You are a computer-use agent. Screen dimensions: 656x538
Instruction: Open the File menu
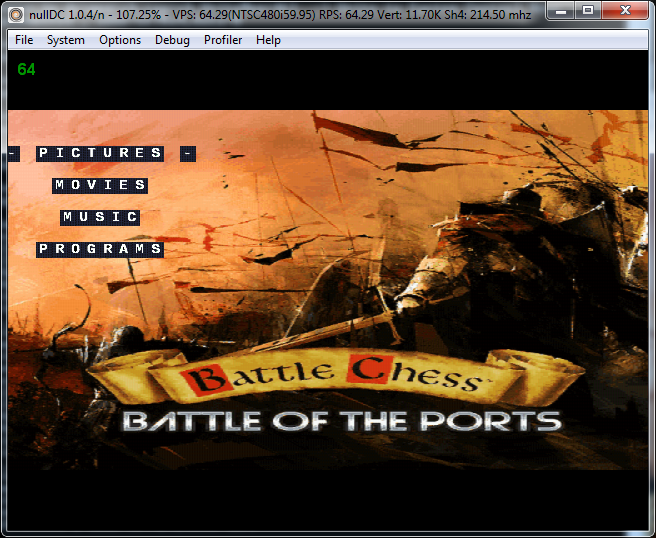[x=24, y=40]
